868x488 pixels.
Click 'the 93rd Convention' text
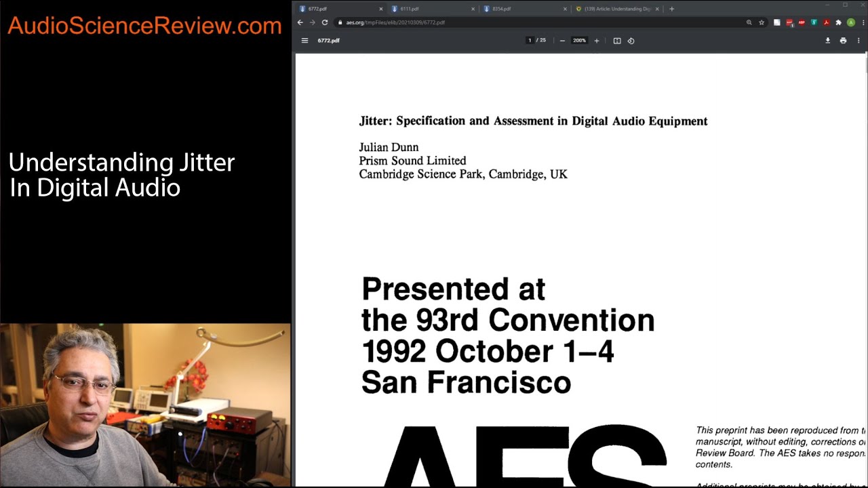coord(508,320)
